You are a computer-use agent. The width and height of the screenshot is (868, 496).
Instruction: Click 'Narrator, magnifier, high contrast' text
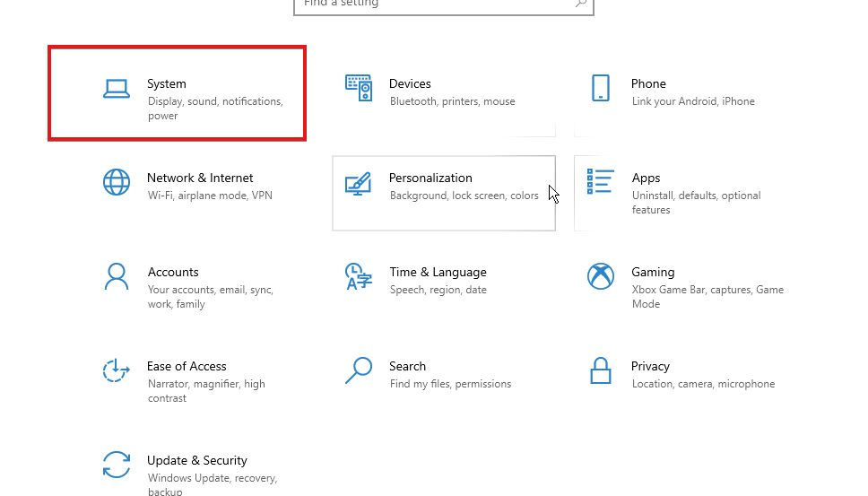[206, 391]
